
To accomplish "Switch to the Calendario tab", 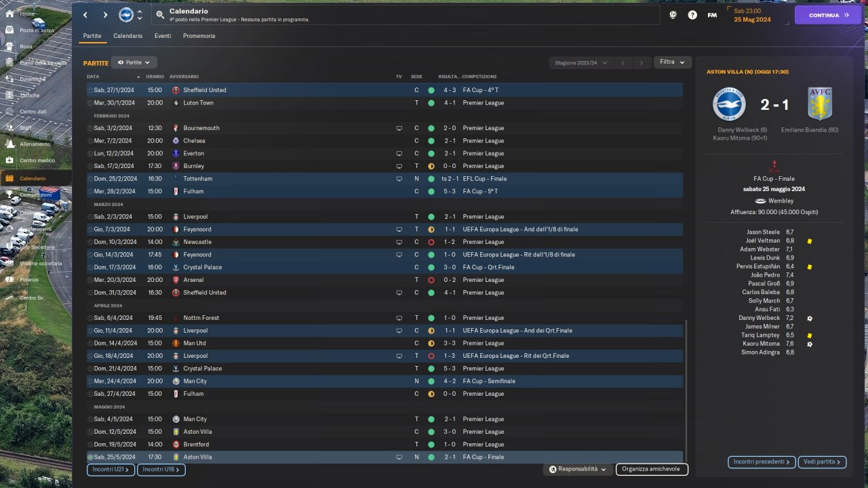I will pyautogui.click(x=127, y=36).
